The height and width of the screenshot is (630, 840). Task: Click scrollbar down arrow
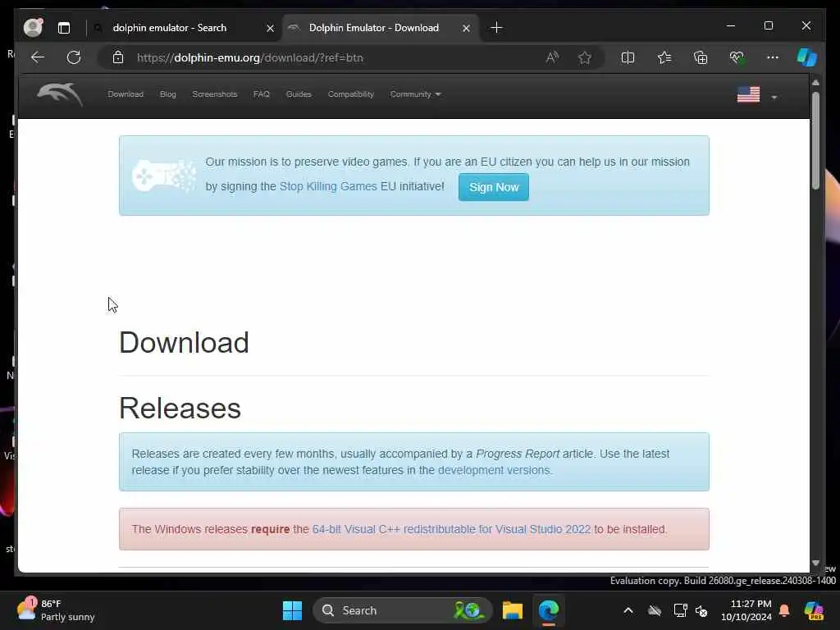click(815, 563)
